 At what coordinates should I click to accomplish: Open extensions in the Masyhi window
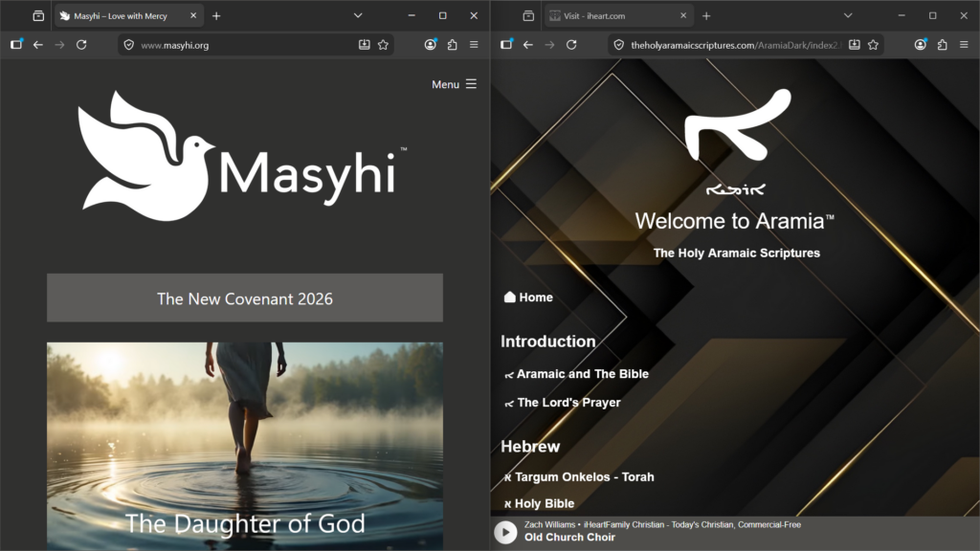(x=452, y=45)
